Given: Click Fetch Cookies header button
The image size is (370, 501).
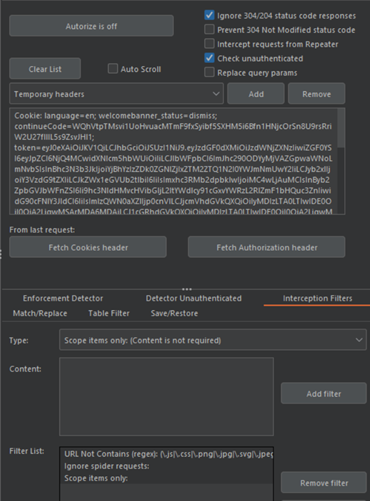Looking at the screenshot, I should tap(88, 247).
